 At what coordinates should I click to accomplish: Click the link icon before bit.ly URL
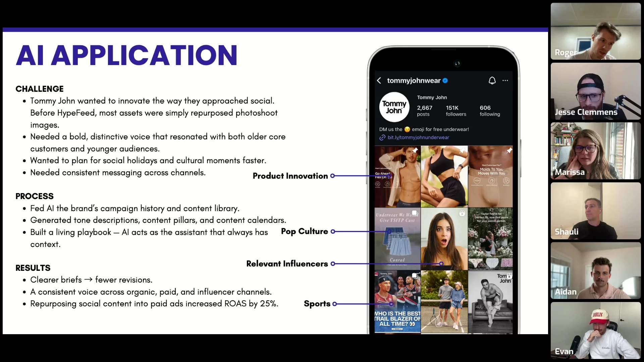(382, 137)
